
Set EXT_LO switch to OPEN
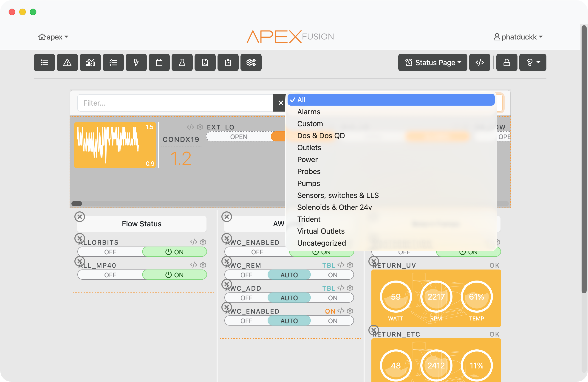[239, 137]
